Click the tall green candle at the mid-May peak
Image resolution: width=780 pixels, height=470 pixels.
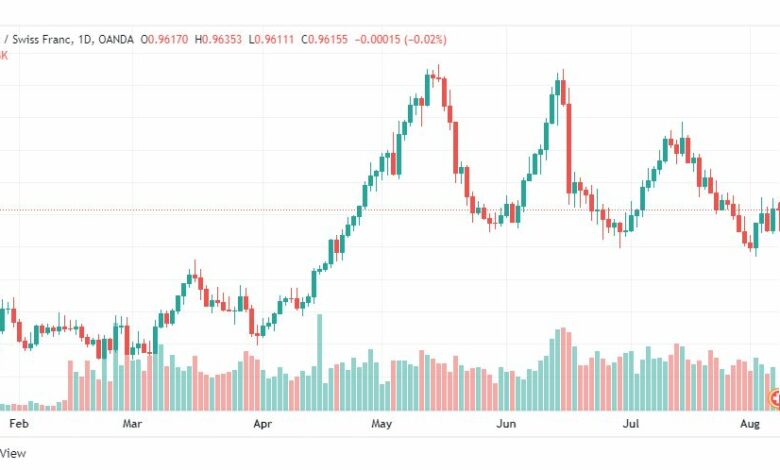pos(427,90)
